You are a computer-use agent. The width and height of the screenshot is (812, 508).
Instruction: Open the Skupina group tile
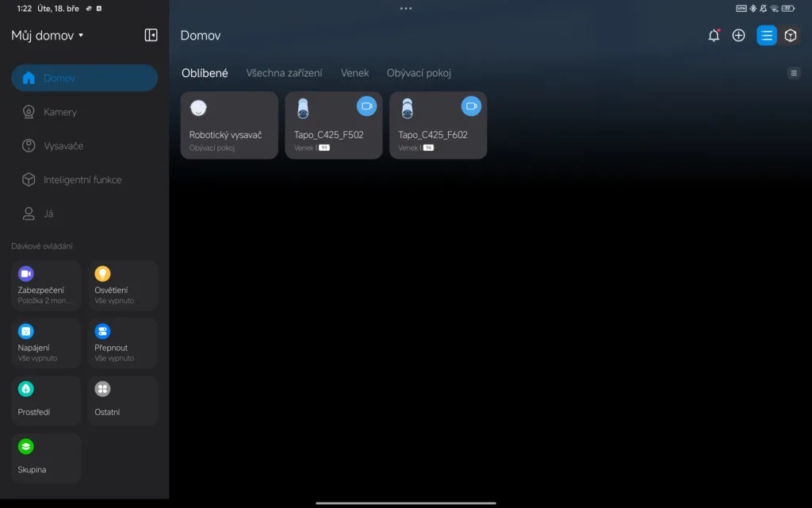pos(46,457)
